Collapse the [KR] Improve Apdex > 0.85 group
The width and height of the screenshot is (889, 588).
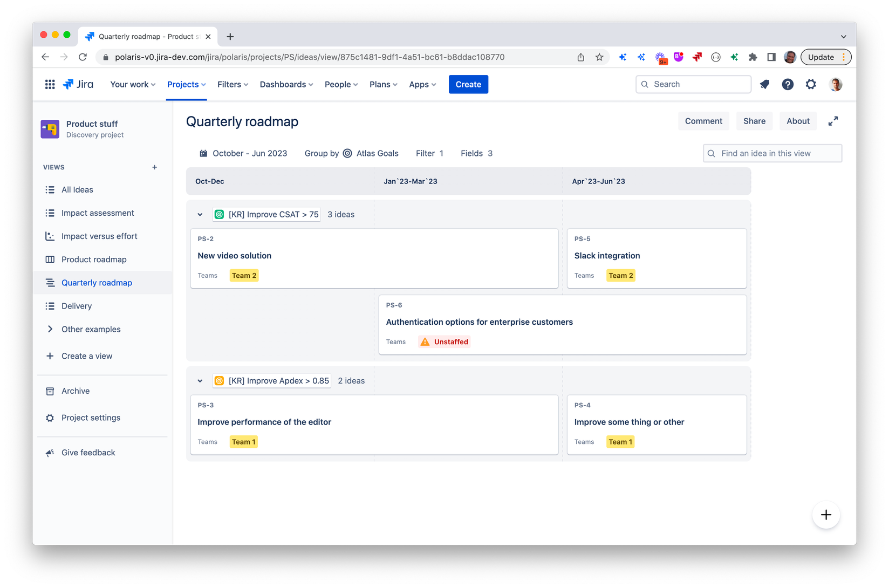200,380
